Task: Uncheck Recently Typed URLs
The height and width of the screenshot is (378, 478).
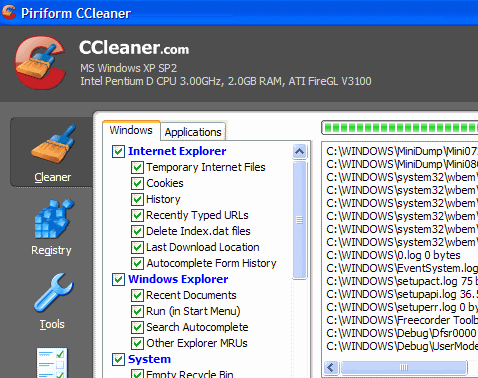Action: coord(137,215)
